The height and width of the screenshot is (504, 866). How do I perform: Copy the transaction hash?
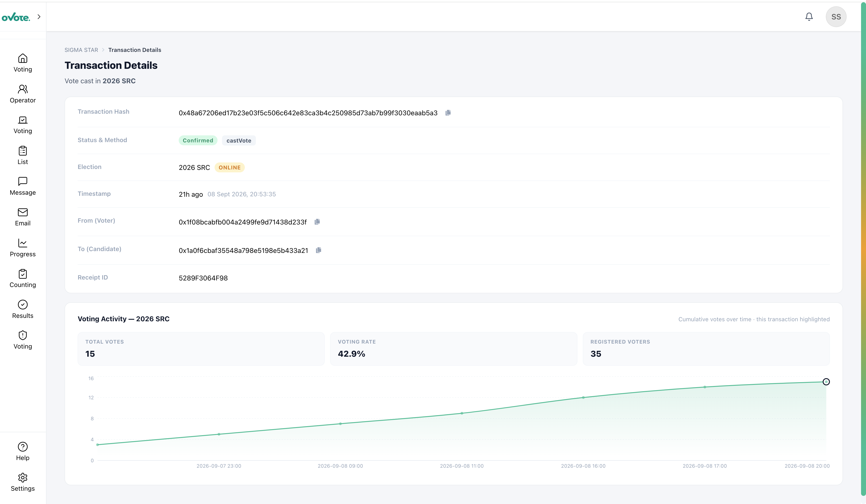tap(448, 113)
